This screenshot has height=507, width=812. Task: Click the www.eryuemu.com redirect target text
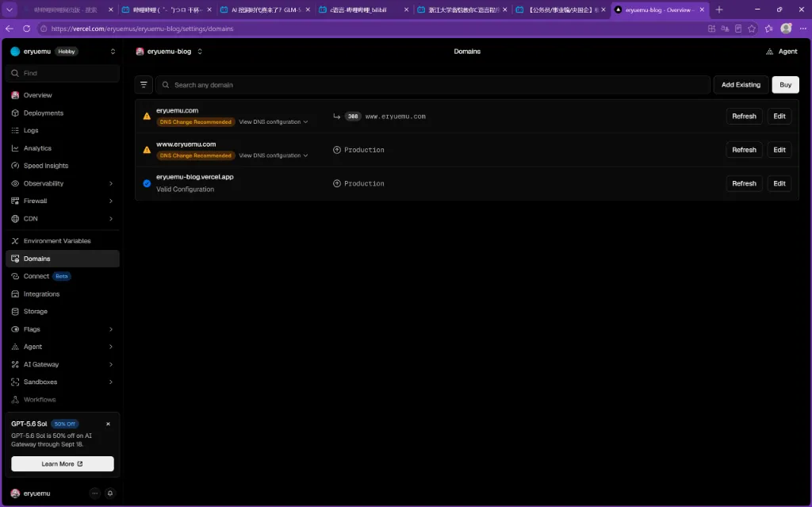[x=396, y=117]
